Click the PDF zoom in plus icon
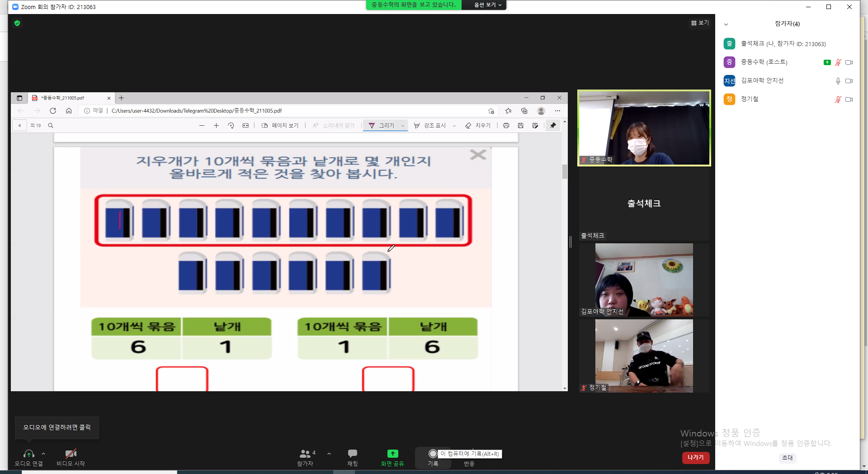The height and width of the screenshot is (474, 868). [216, 125]
